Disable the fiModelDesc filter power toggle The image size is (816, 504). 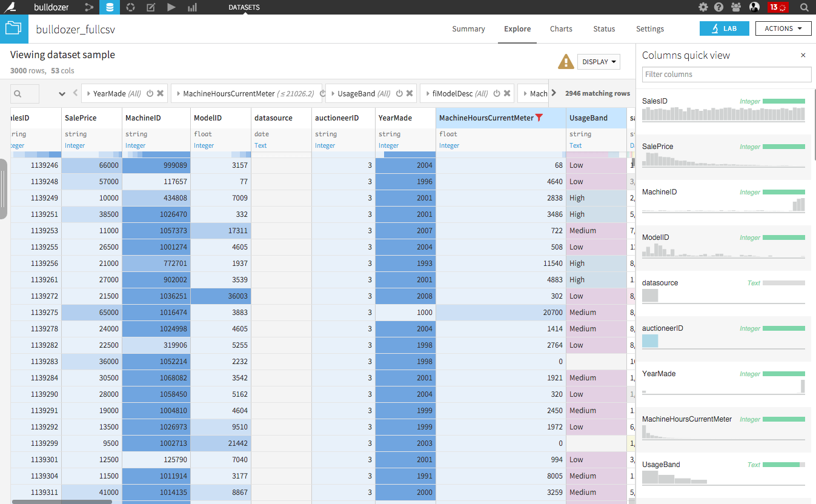click(x=497, y=94)
